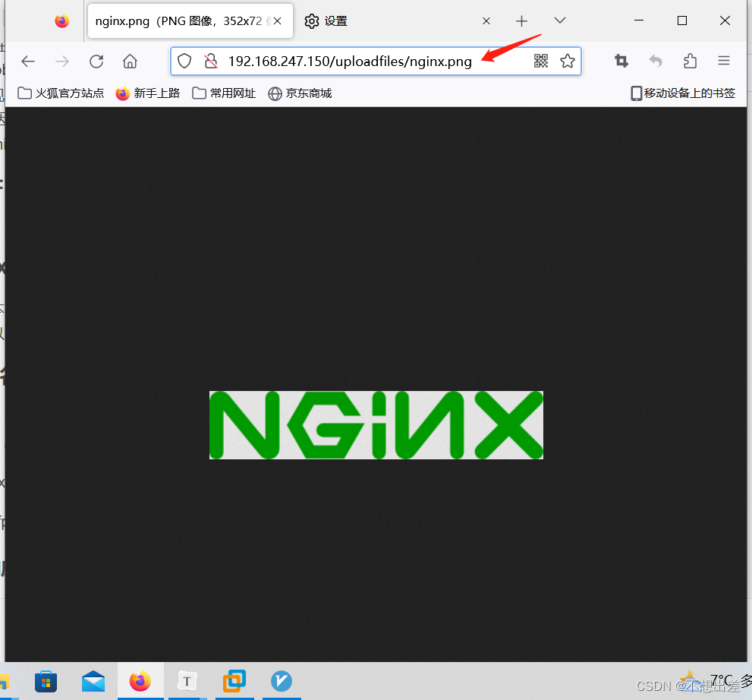This screenshot has width=752, height=700.
Task: Open the Firefox home page
Action: coord(130,61)
